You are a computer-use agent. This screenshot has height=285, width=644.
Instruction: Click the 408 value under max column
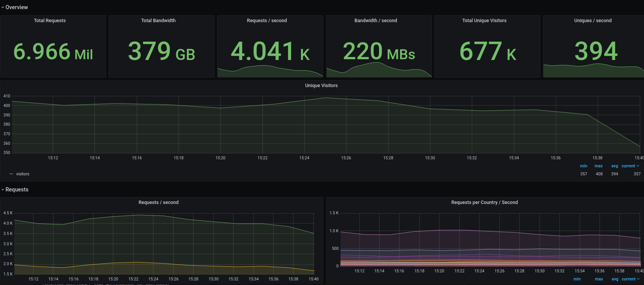tap(599, 174)
